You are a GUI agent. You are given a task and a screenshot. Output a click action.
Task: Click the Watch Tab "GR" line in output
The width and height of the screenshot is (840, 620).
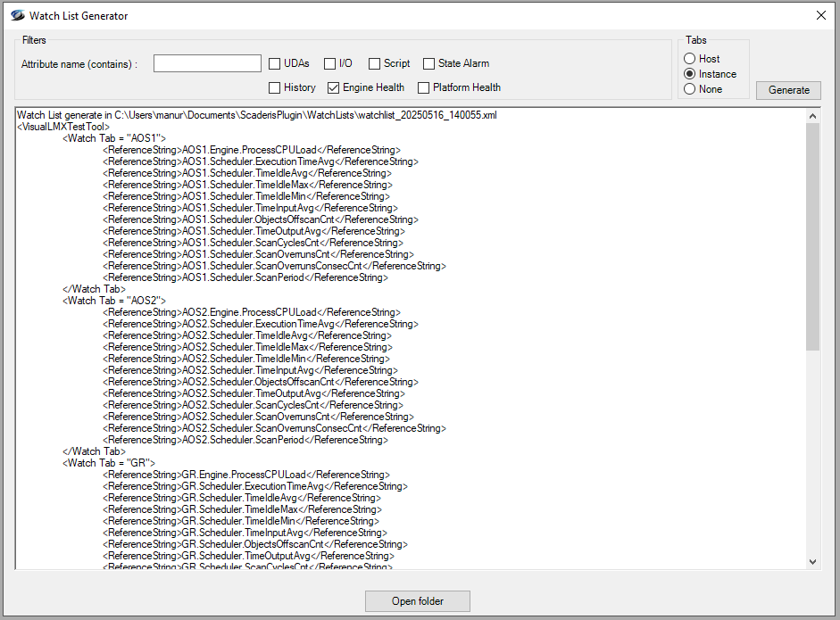point(109,463)
